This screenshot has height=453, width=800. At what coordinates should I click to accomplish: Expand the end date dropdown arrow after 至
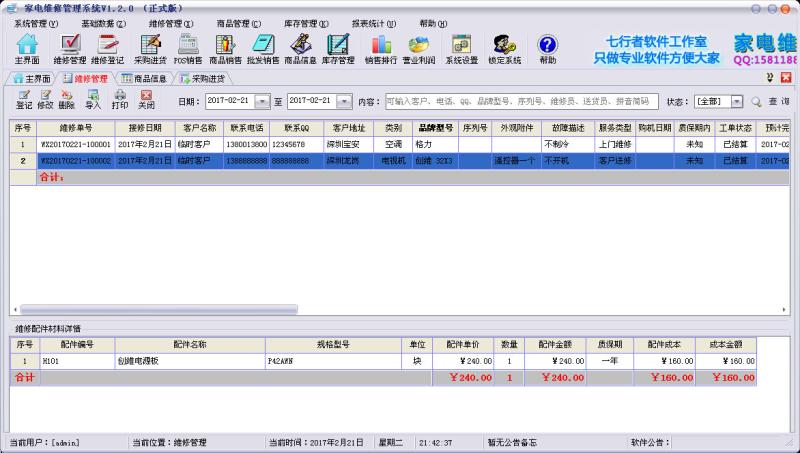(x=344, y=102)
